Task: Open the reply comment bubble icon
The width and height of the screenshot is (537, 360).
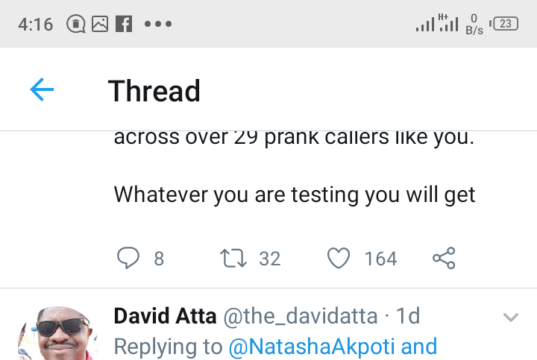Action: point(128,258)
